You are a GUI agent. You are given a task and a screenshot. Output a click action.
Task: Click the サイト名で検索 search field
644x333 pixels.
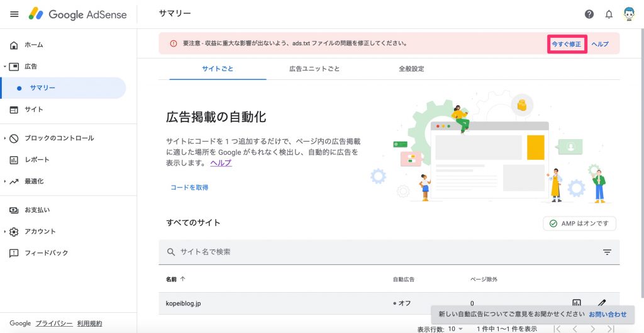pos(377,252)
